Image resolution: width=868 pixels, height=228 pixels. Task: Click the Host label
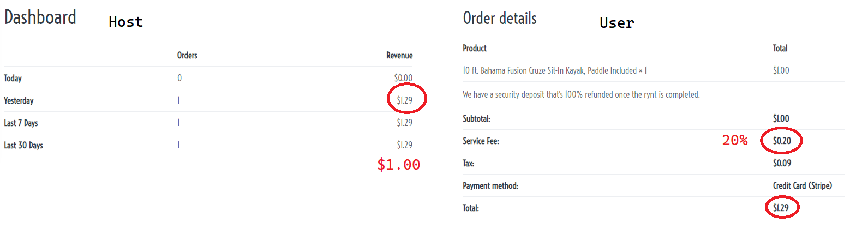(x=125, y=22)
